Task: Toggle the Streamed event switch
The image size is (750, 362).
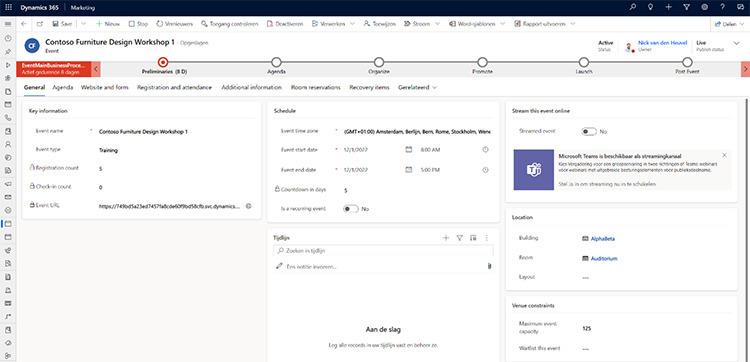Action: point(589,132)
